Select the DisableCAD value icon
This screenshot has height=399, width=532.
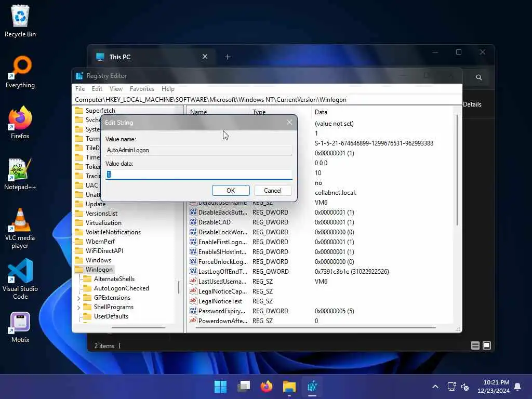pos(193,222)
